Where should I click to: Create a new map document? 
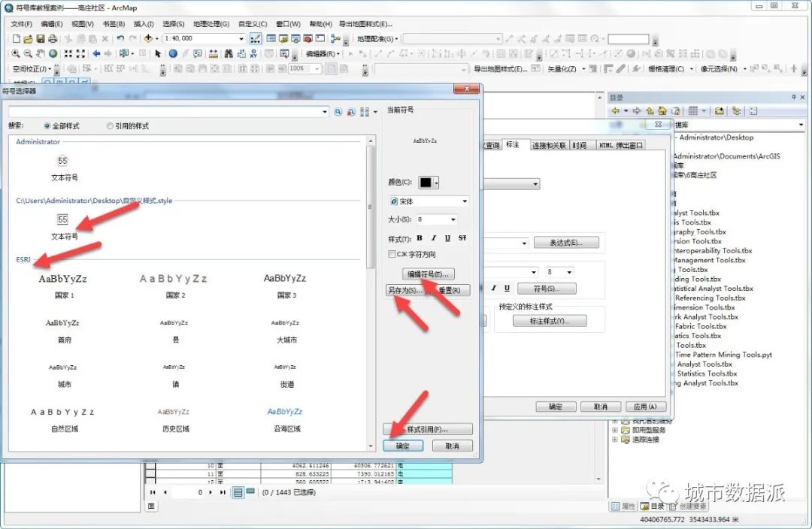tap(17, 38)
